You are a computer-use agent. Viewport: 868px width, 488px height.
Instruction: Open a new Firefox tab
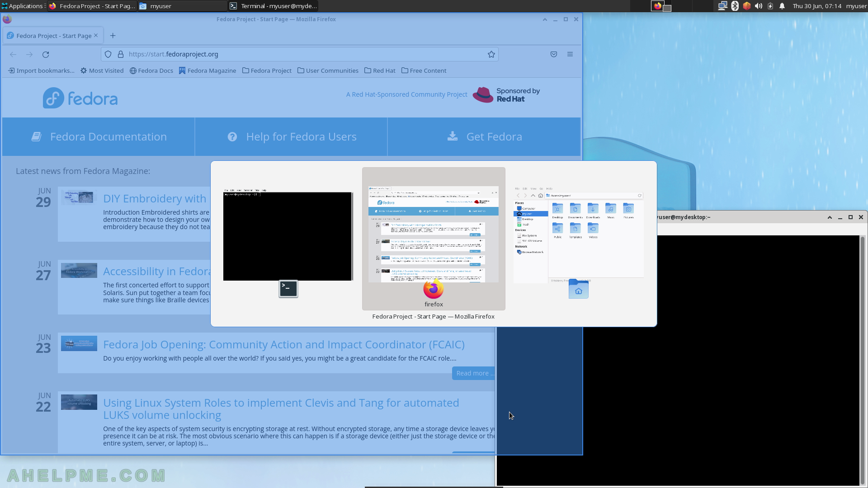(113, 36)
